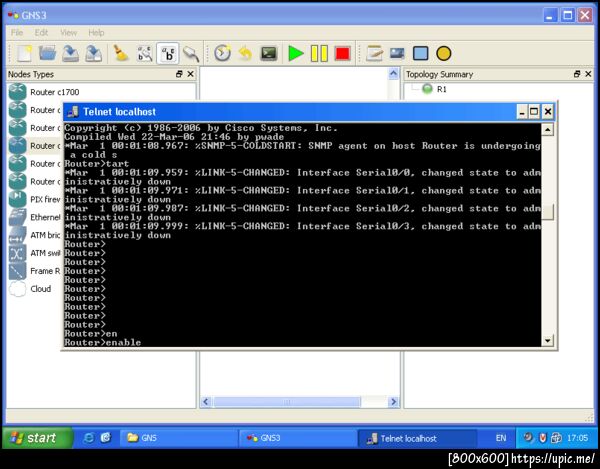This screenshot has height=469, width=600.
Task: Switch to Telnet localhost taskbar button
Action: click(x=417, y=438)
